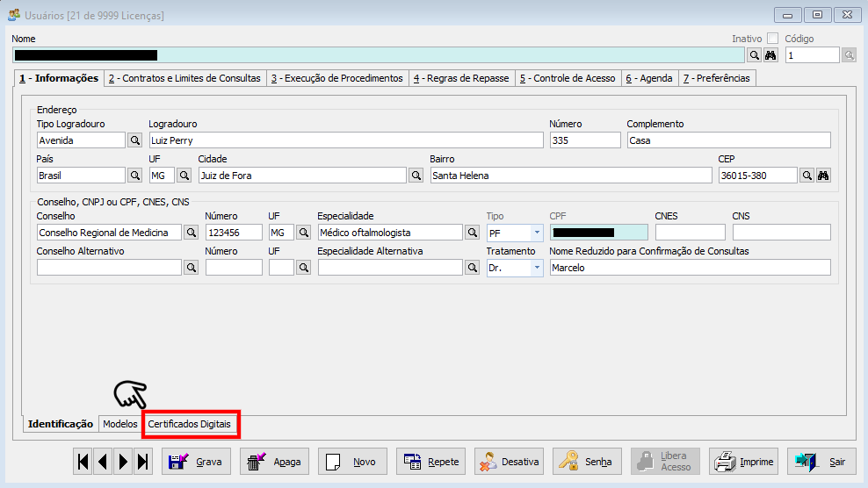Click lookup icon beside the Conselho UF field

tap(303, 233)
